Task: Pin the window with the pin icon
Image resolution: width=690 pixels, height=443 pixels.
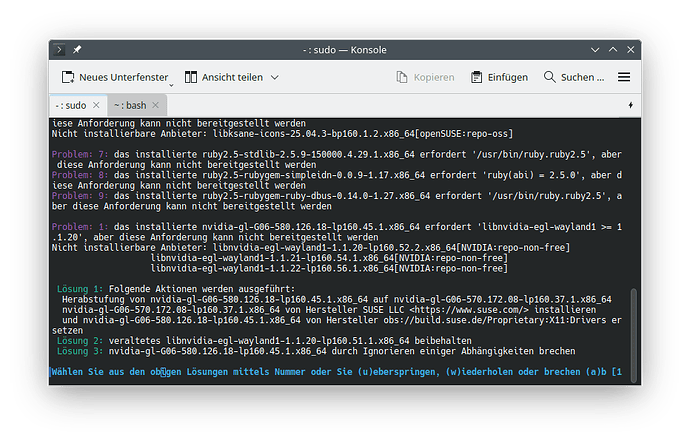Action: [x=77, y=49]
